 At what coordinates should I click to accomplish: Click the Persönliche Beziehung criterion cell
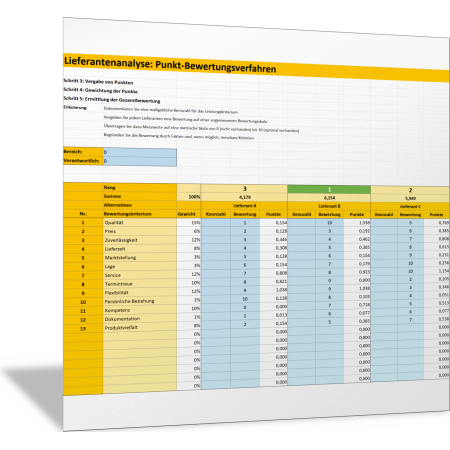click(x=140, y=301)
